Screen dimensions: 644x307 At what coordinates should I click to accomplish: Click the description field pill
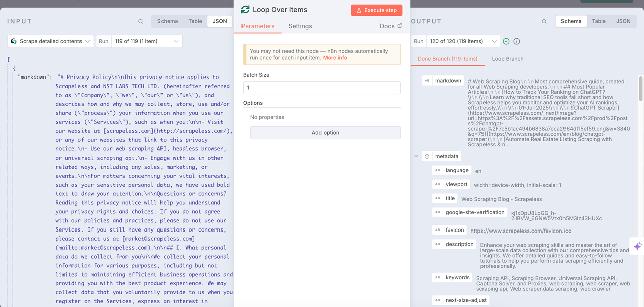454,244
